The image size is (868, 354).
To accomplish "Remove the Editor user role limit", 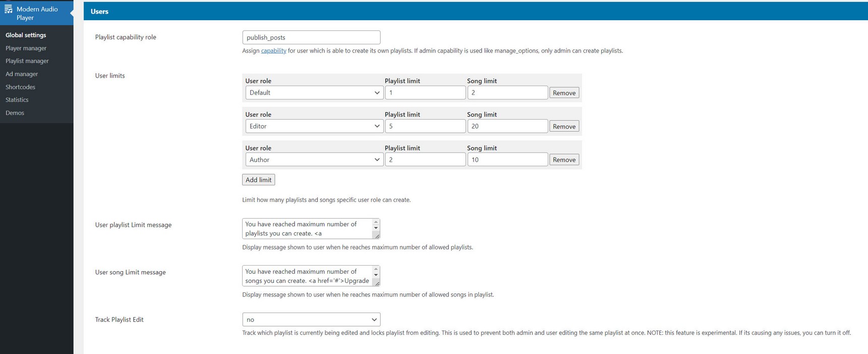I will pyautogui.click(x=564, y=126).
